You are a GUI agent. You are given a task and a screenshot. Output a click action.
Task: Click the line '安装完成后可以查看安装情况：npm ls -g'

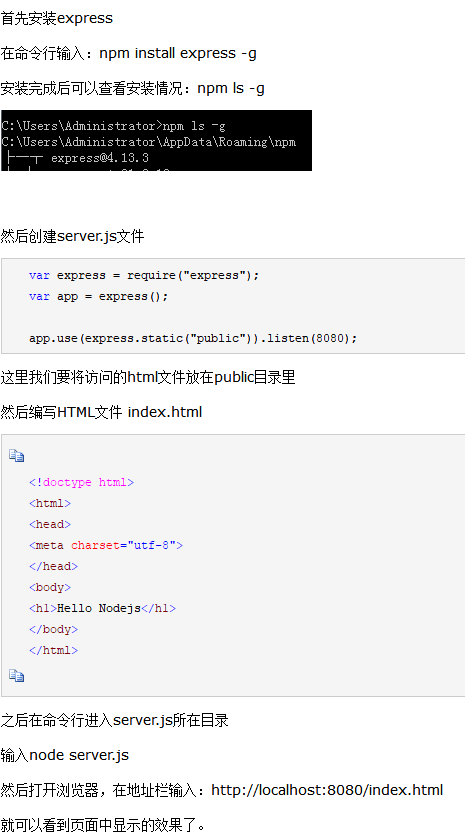132,88
